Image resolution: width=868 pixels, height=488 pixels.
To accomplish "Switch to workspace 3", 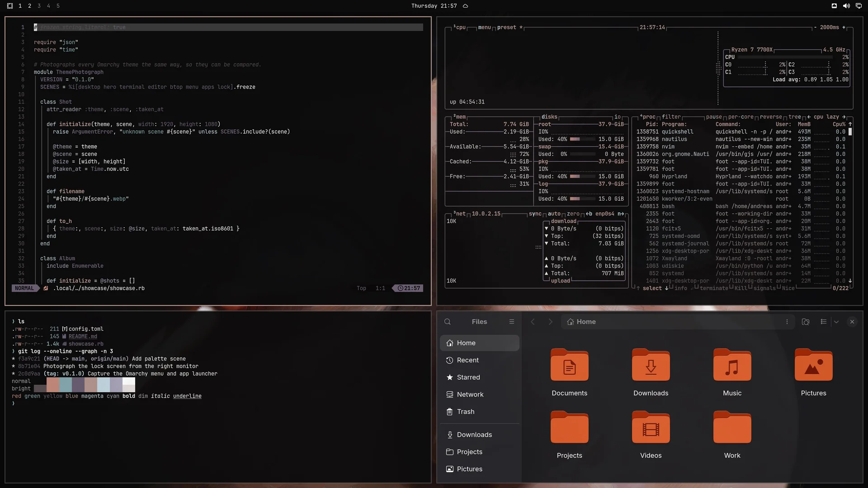I will (x=39, y=6).
